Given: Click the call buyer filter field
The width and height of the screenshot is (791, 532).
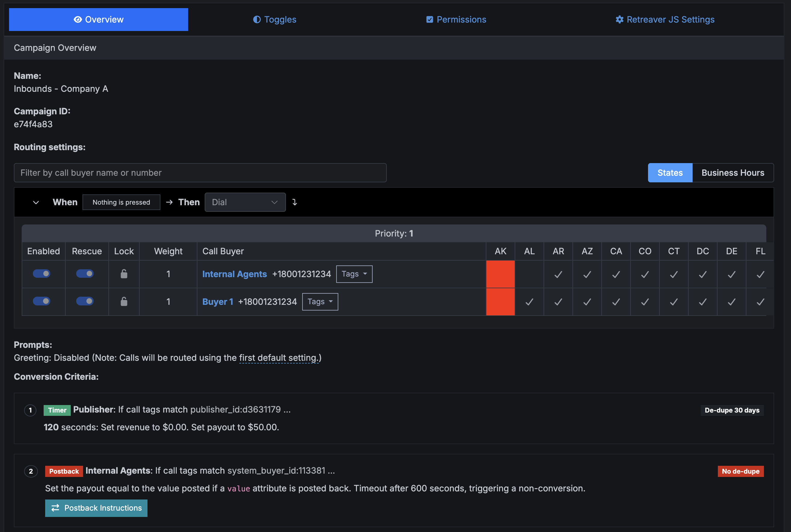Looking at the screenshot, I should pyautogui.click(x=200, y=172).
